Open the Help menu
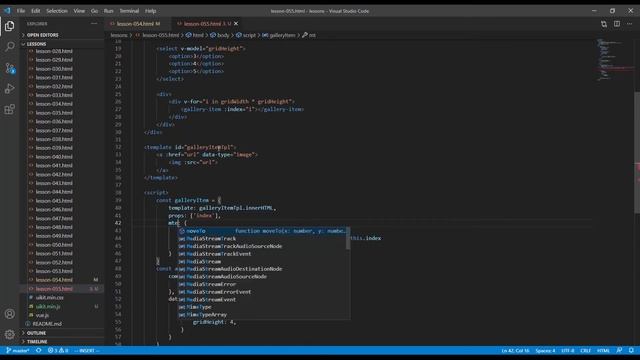The width and height of the screenshot is (640, 360). coord(151,11)
